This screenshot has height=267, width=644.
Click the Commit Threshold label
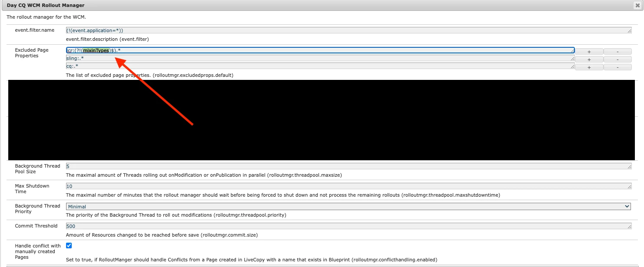pyautogui.click(x=36, y=226)
